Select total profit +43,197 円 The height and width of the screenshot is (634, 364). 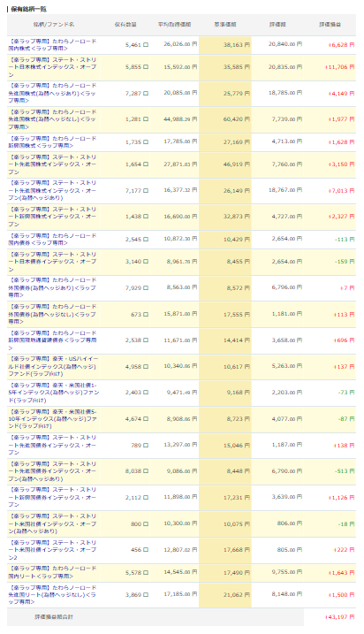[340, 617]
